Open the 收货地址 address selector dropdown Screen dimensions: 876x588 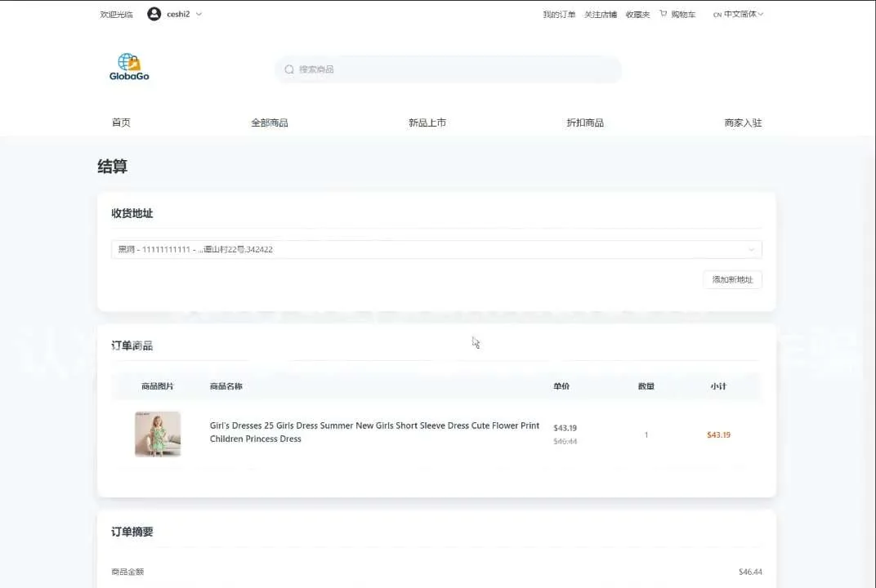(436, 249)
